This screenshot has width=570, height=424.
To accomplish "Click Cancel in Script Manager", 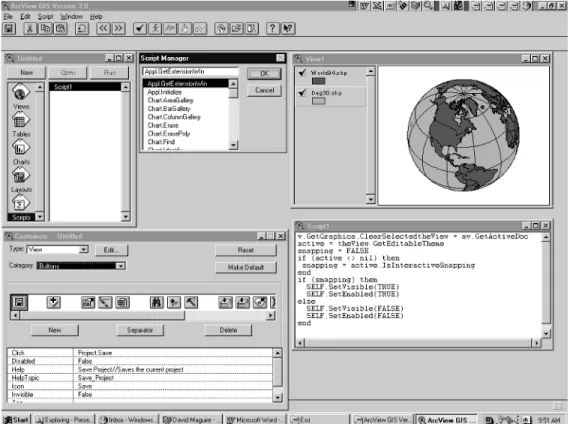I will 264,90.
